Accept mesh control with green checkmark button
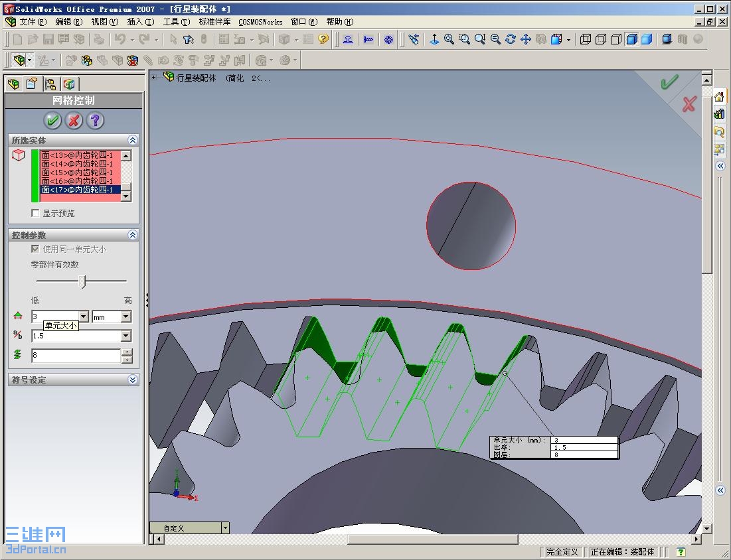The width and height of the screenshot is (731, 560). [x=52, y=121]
